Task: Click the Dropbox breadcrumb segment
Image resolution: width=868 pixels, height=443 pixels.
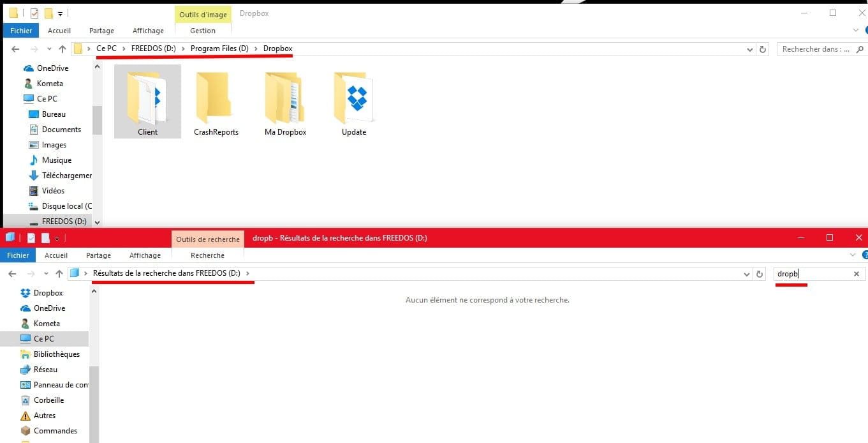Action: coord(277,49)
